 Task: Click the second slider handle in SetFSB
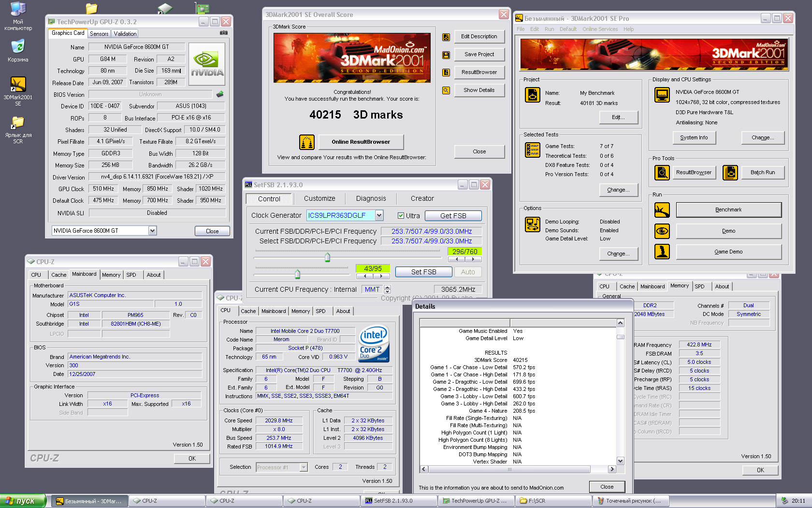tap(297, 274)
